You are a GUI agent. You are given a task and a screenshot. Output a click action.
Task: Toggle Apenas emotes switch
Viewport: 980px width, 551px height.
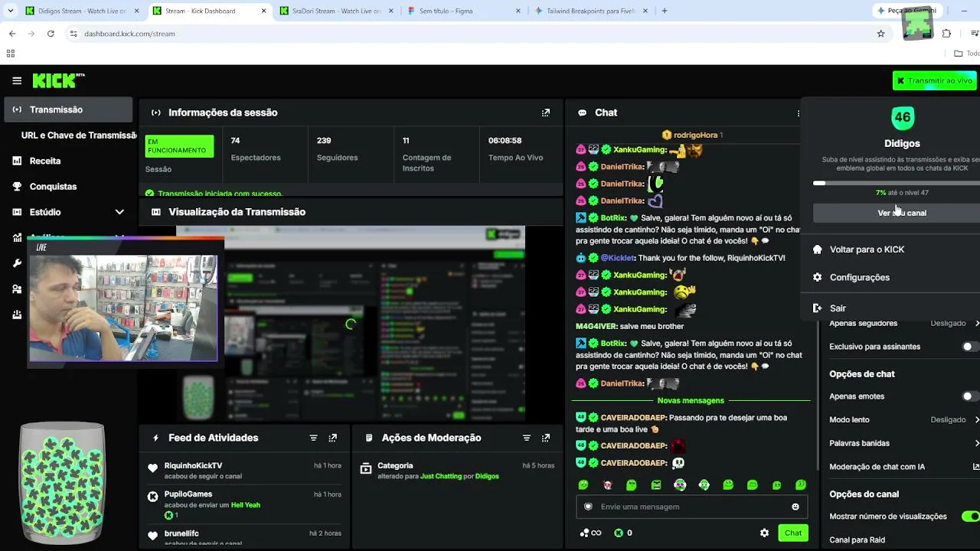(x=971, y=396)
